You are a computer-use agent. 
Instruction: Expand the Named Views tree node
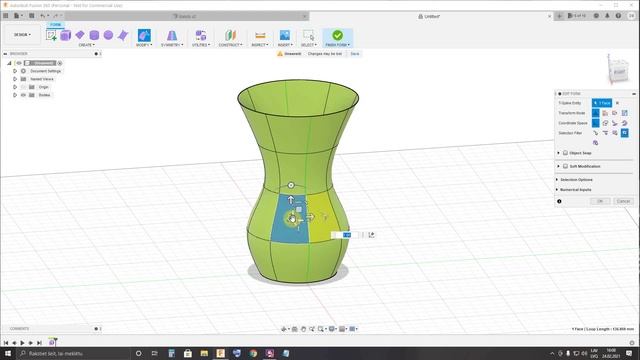click(x=15, y=79)
